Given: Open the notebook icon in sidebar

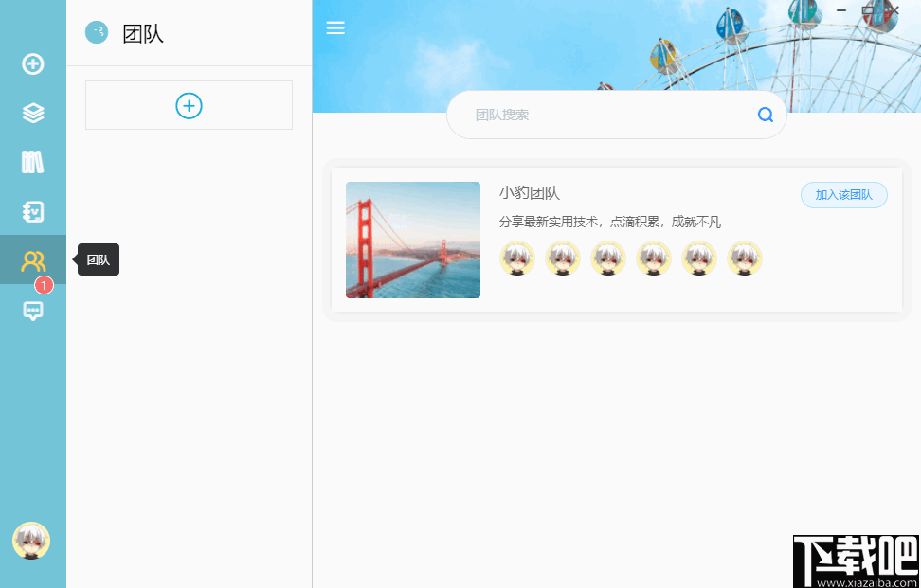Looking at the screenshot, I should point(33,211).
